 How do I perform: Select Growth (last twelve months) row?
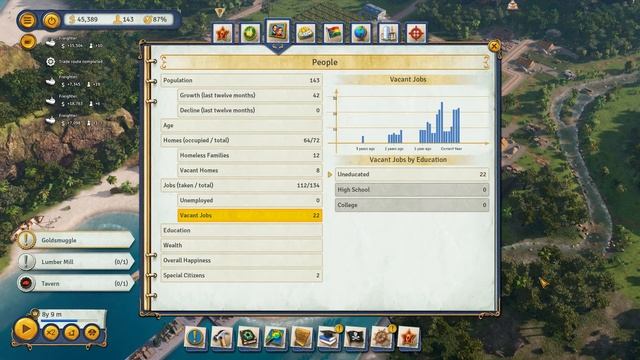[250, 95]
